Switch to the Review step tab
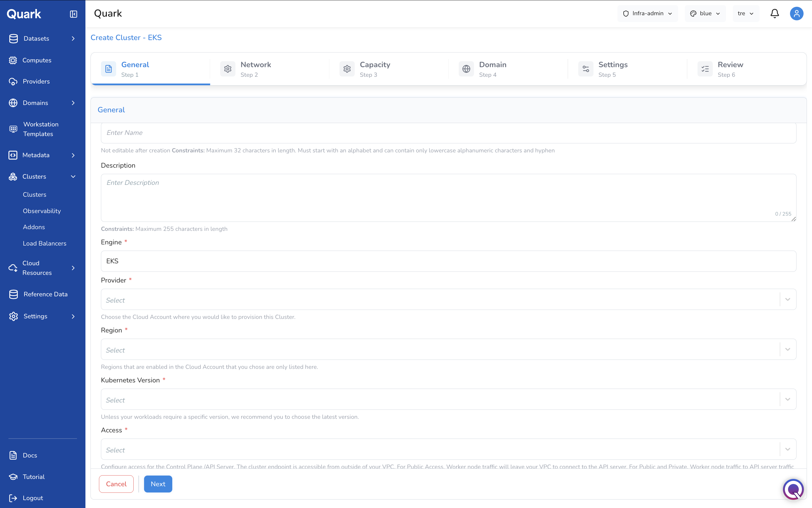The width and height of the screenshot is (812, 508). click(x=747, y=69)
